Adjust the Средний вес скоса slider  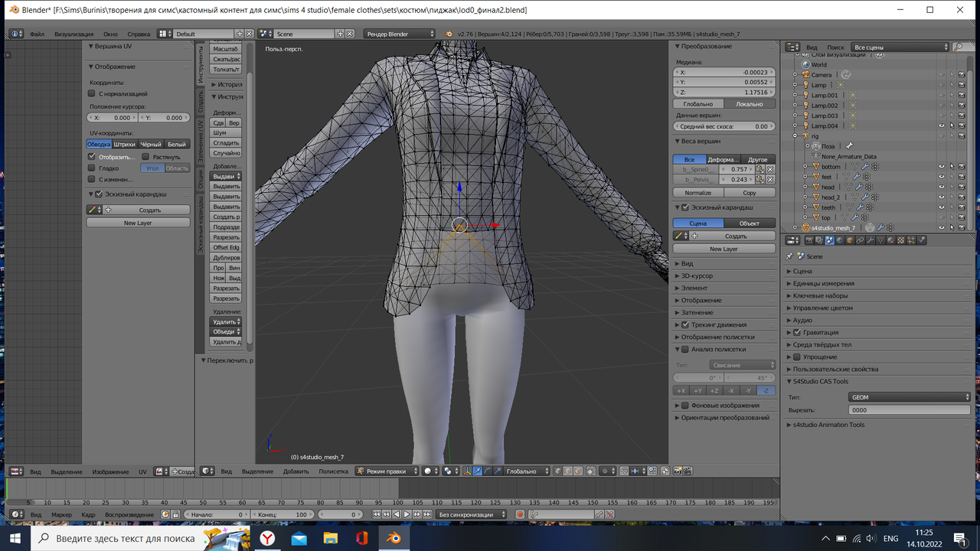[x=724, y=126]
